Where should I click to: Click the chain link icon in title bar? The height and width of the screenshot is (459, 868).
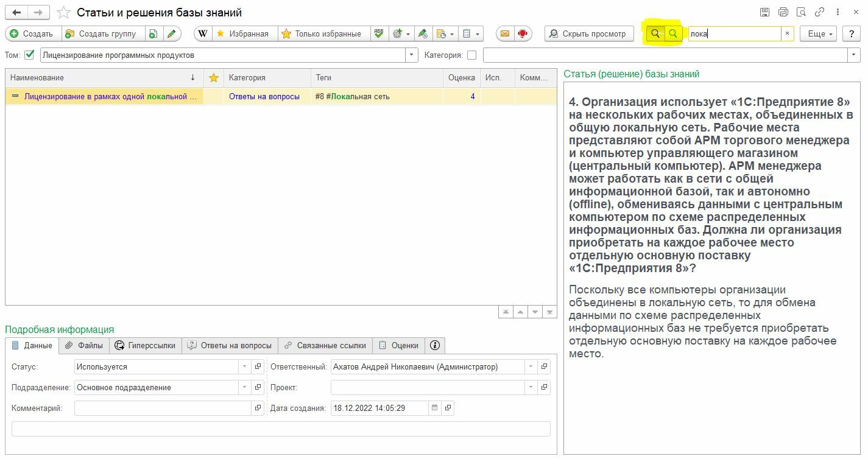(819, 12)
